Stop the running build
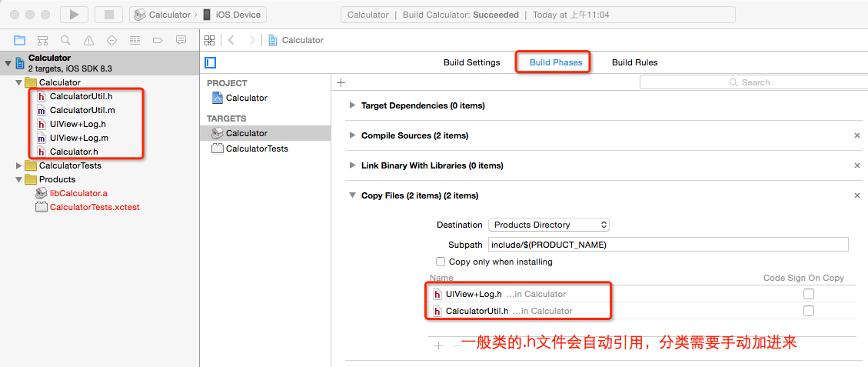This screenshot has height=367, width=868. pos(108,15)
